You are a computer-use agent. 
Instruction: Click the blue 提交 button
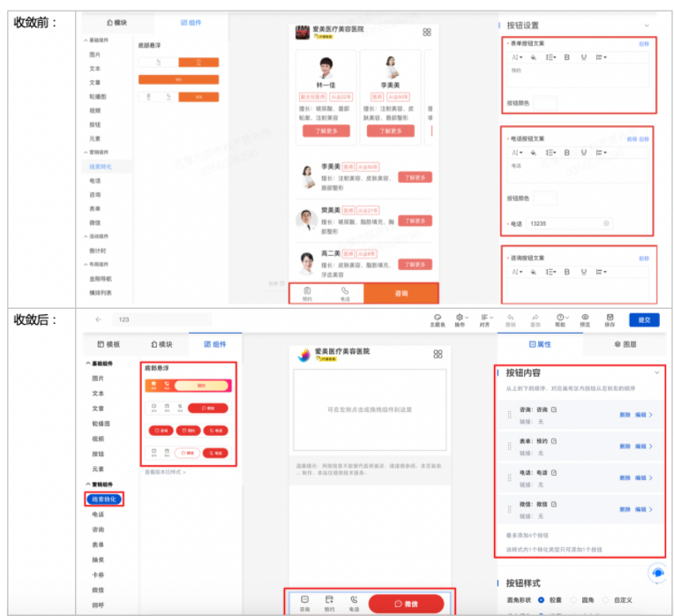(643, 319)
